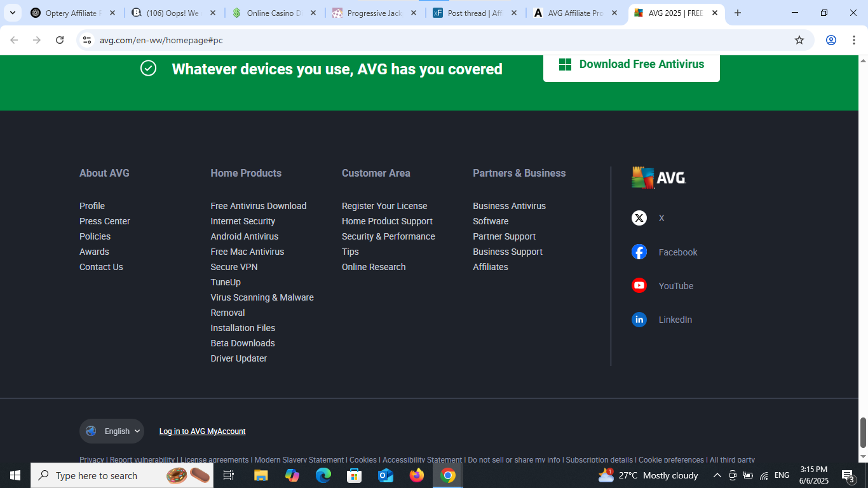Open the tab search dropdown arrow
868x488 pixels.
coord(12,13)
